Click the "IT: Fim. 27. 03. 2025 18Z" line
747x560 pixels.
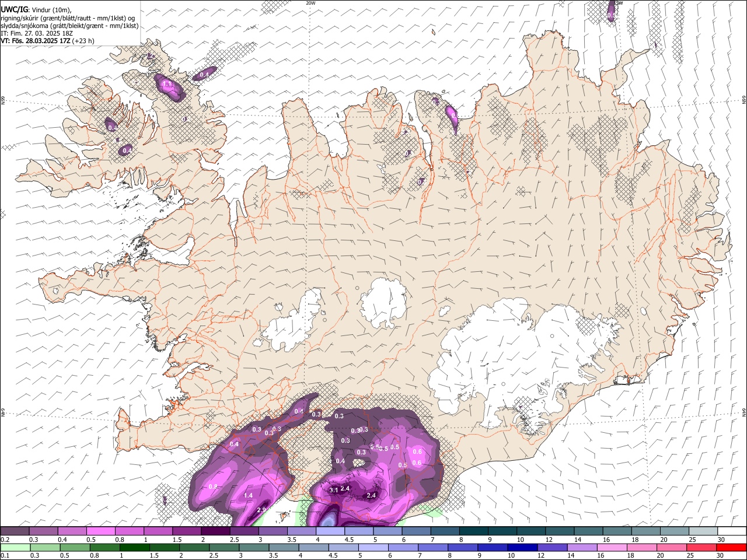coord(37,33)
